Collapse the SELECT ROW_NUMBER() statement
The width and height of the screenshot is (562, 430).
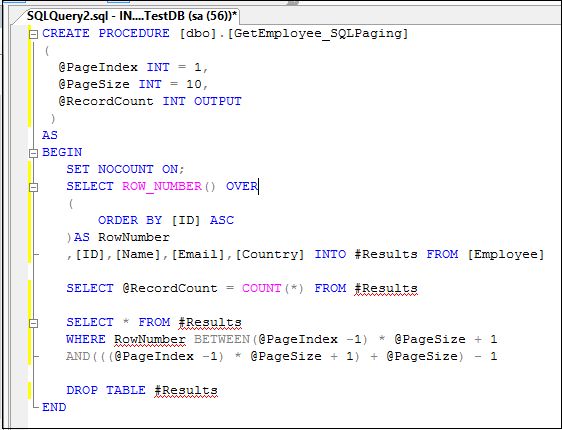(33, 187)
